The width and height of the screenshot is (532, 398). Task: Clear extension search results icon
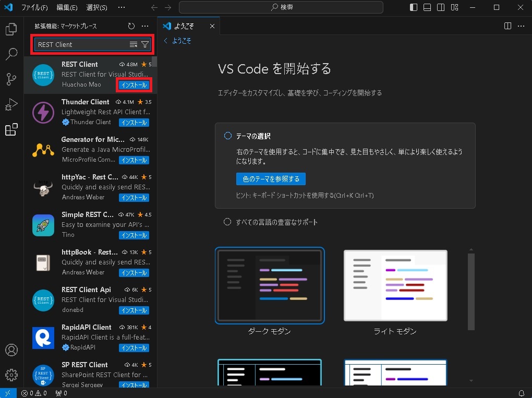tap(134, 44)
